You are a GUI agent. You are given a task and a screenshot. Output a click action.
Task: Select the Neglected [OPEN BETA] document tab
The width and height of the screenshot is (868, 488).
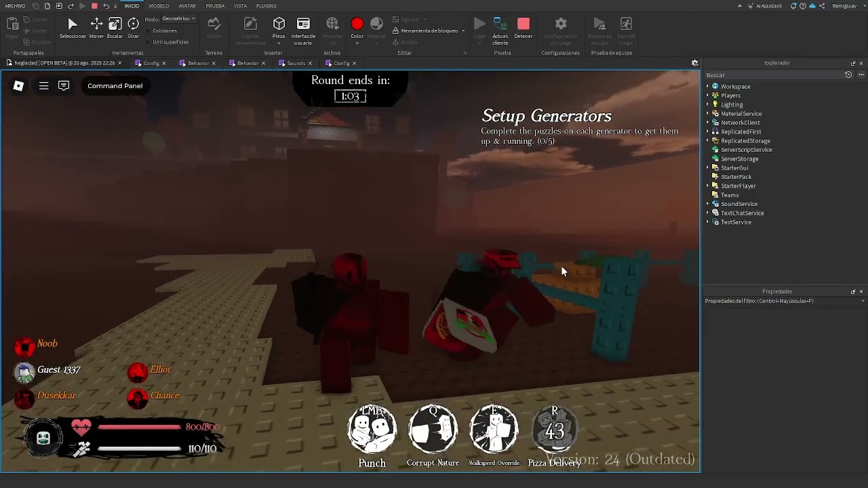[64, 63]
